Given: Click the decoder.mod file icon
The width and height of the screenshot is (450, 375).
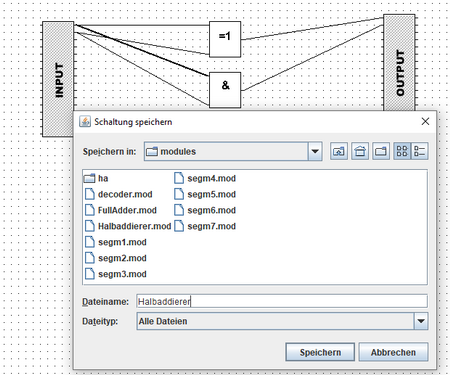Looking at the screenshot, I should 89,194.
